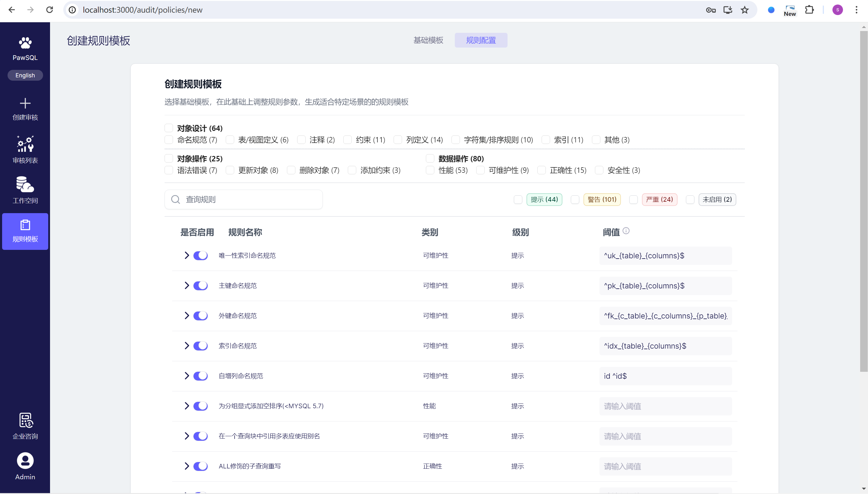Select the 规则配置 tab
Image resolution: width=868 pixels, height=494 pixels.
click(x=480, y=40)
